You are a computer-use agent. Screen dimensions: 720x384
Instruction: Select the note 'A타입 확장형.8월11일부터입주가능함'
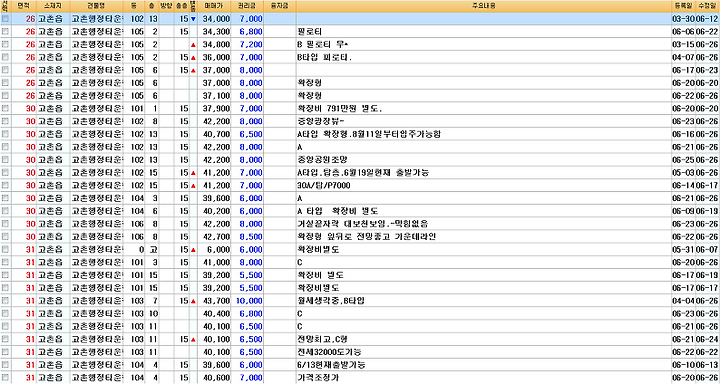[x=370, y=135]
